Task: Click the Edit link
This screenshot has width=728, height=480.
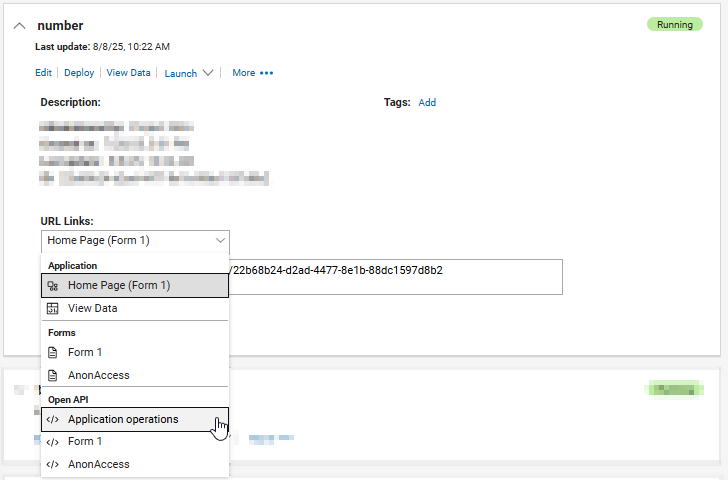Action: pyautogui.click(x=43, y=73)
